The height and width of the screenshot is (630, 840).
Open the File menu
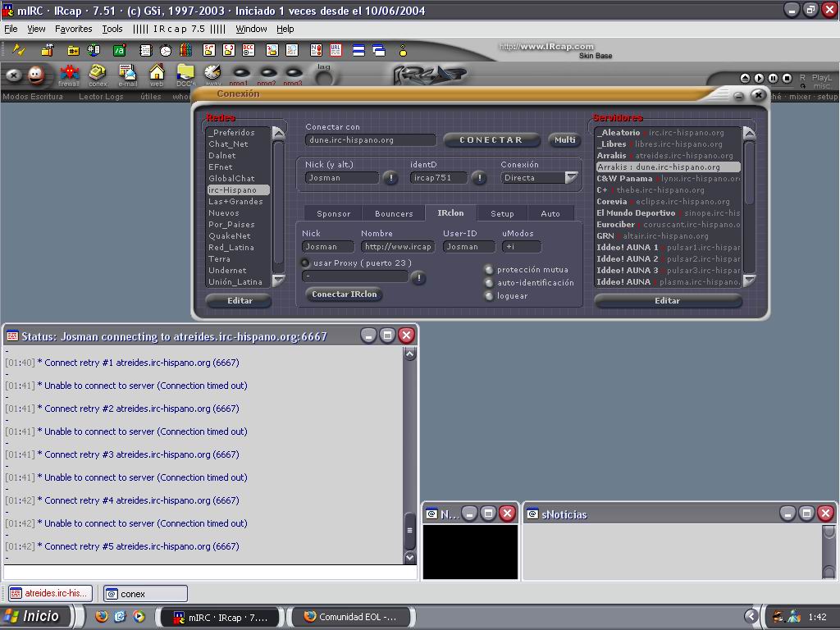11,29
